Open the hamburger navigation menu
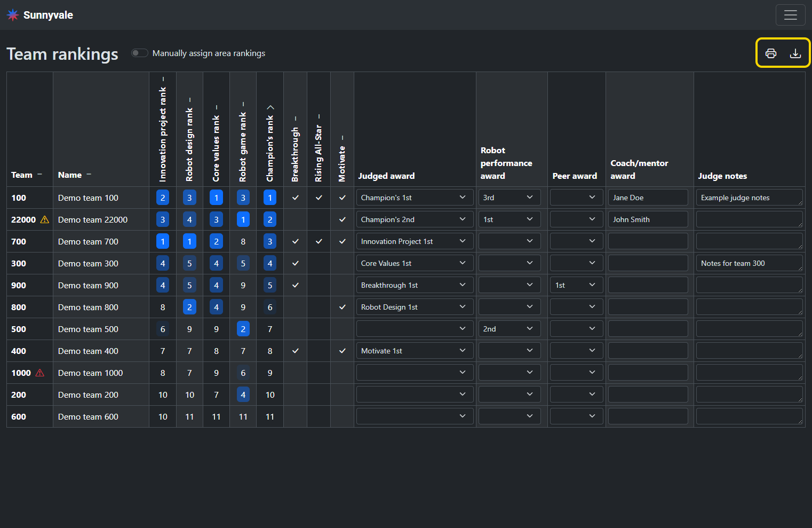 click(x=790, y=15)
